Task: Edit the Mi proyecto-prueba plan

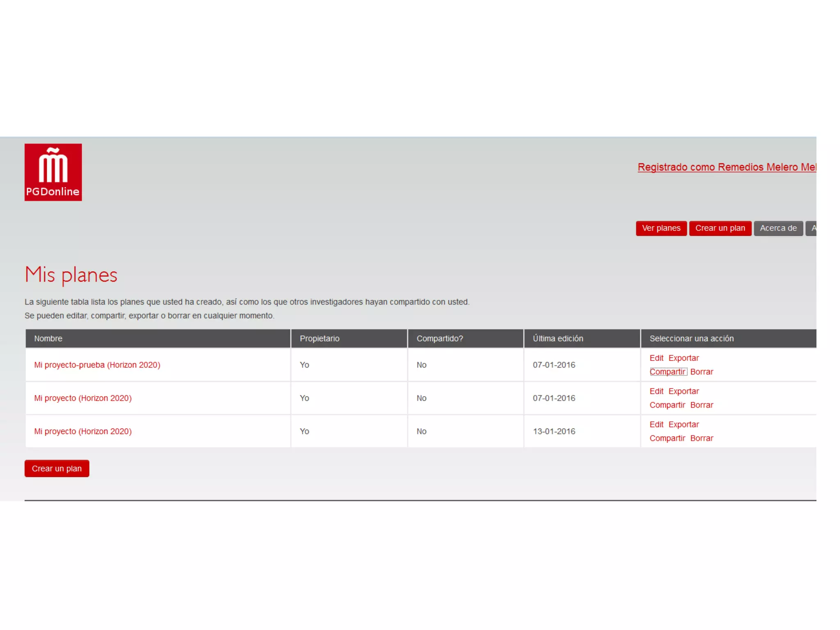Action: pyautogui.click(x=656, y=358)
